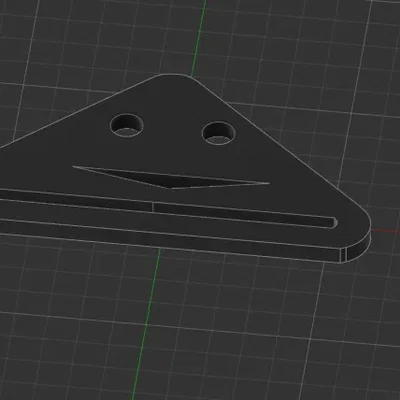Pick the thin diamond-shaped cutout
The image size is (400, 400).
point(171,178)
